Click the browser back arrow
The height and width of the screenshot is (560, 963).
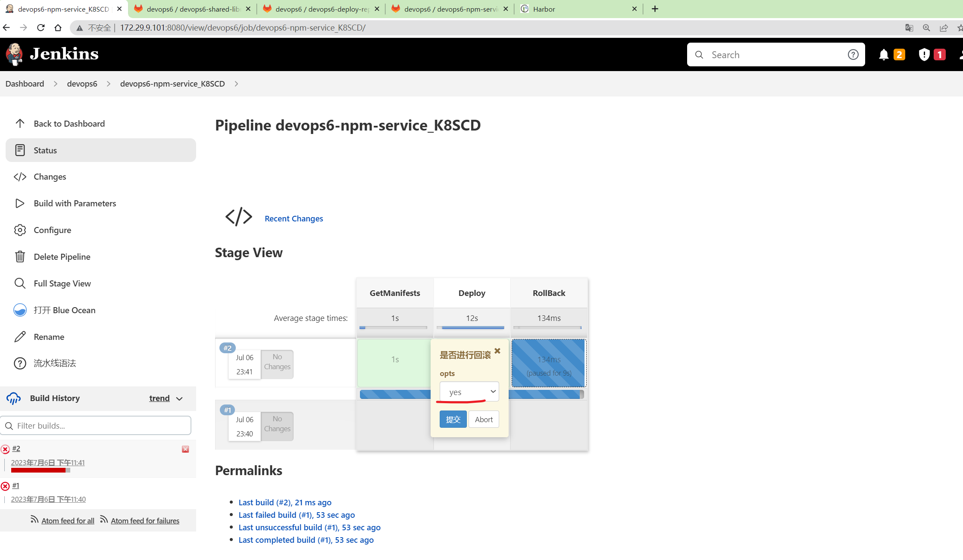tap(6, 28)
